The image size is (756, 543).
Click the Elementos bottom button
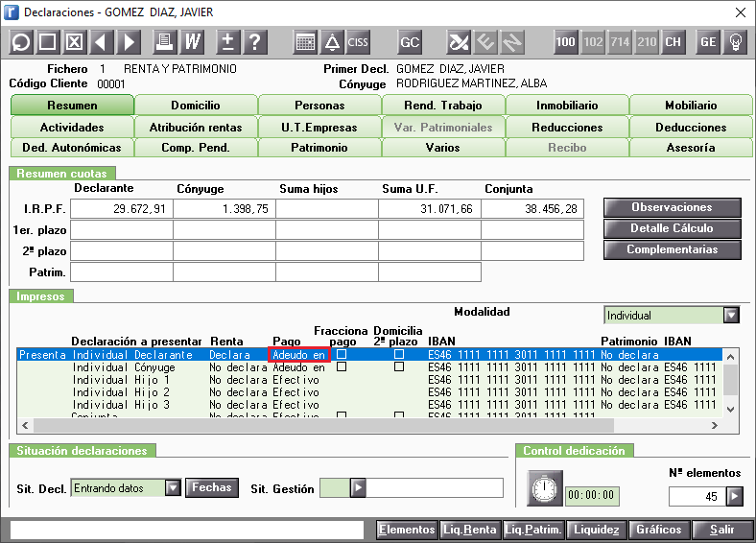coord(407,530)
